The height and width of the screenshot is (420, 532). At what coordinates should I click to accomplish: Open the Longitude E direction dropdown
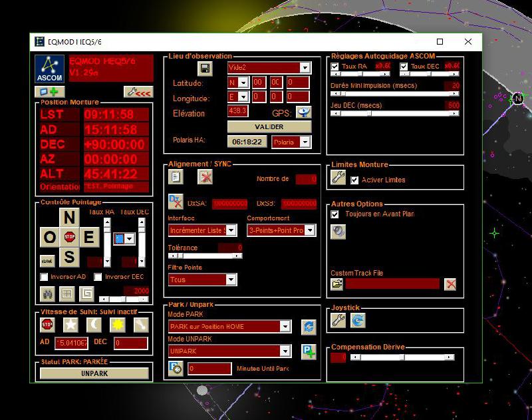click(x=243, y=97)
